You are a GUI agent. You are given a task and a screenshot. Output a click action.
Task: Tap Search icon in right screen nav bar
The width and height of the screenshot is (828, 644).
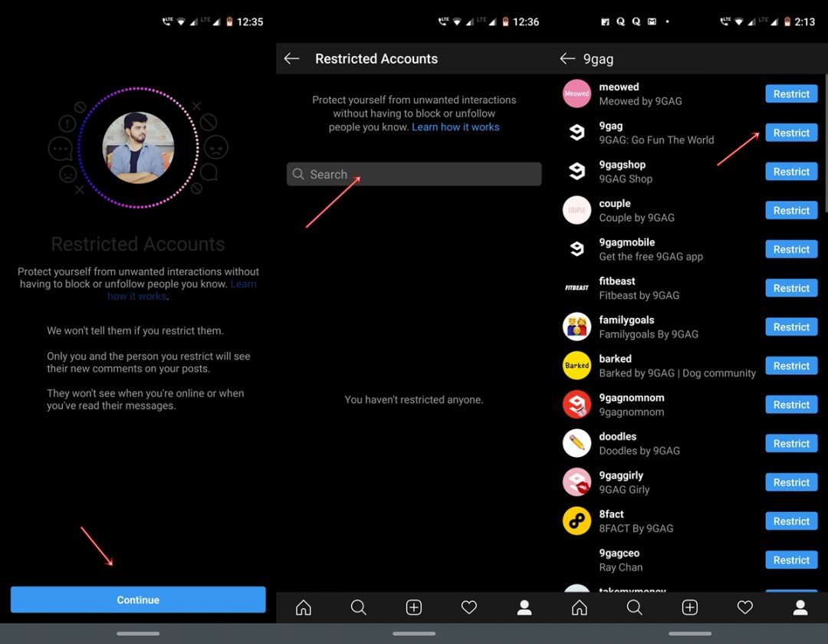coord(635,607)
